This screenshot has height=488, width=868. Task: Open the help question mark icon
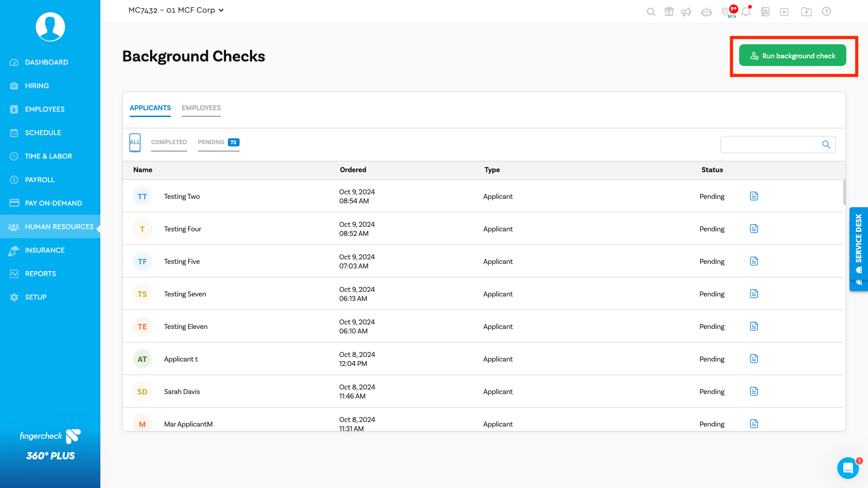(x=826, y=12)
